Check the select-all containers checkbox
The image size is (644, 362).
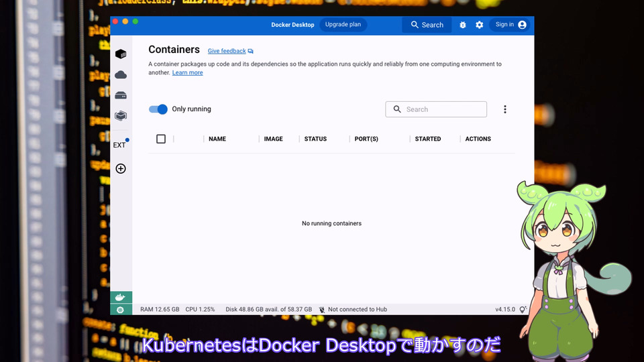[x=161, y=139]
